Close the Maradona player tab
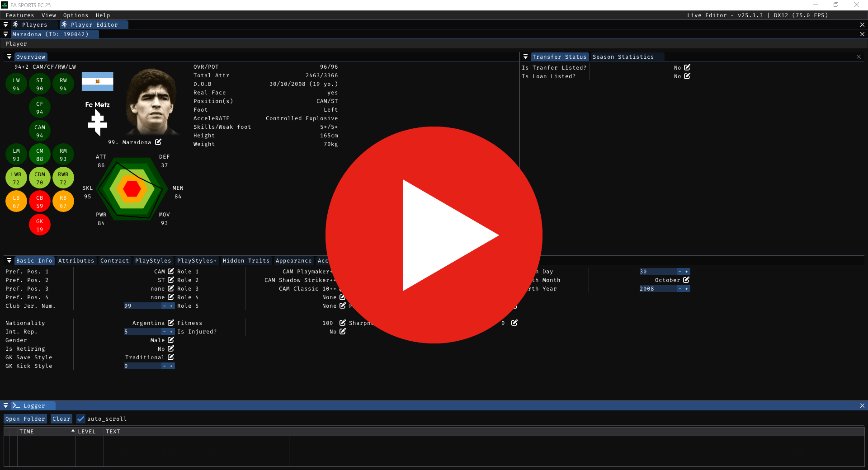 [x=862, y=34]
